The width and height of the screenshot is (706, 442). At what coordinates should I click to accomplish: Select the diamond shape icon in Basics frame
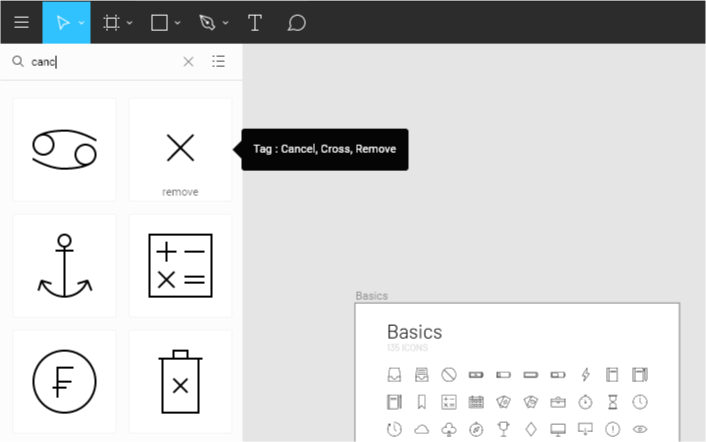pos(531,429)
